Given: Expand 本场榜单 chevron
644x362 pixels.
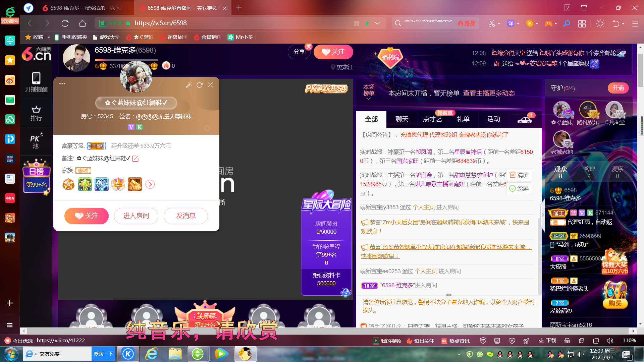Looking at the screenshot, I should (369, 99).
